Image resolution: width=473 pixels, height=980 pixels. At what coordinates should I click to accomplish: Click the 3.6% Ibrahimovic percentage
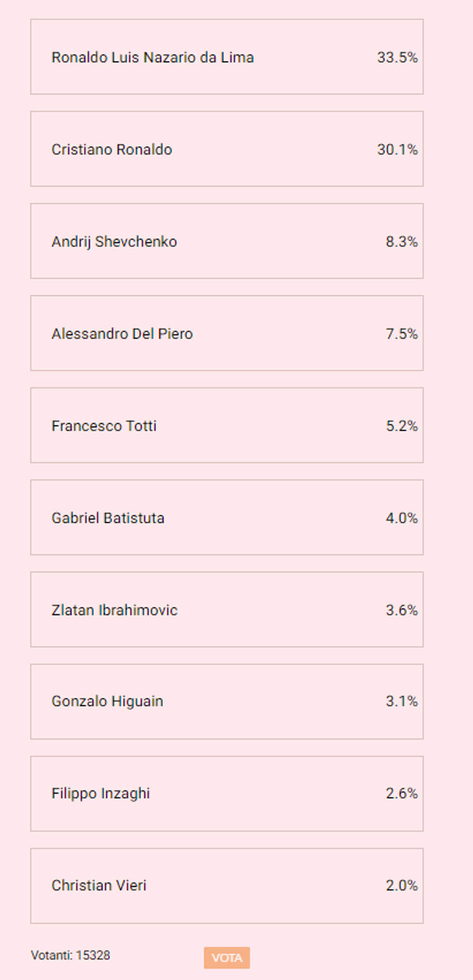[x=402, y=610]
